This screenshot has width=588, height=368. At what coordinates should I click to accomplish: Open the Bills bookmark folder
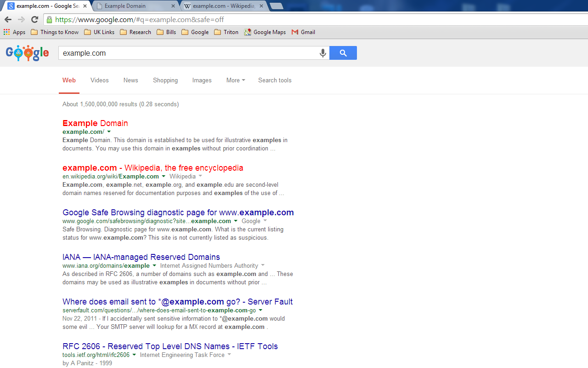(166, 32)
